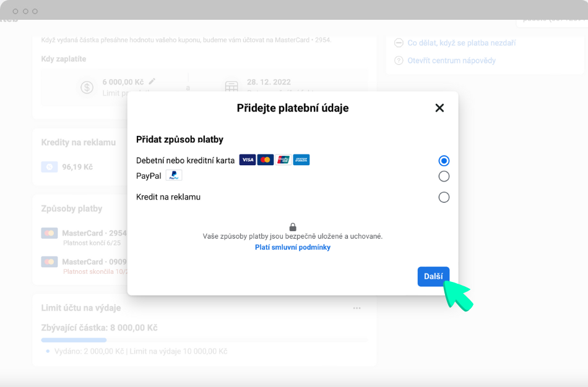Select the PayPal radio option
This screenshot has width=588, height=387.
444,176
